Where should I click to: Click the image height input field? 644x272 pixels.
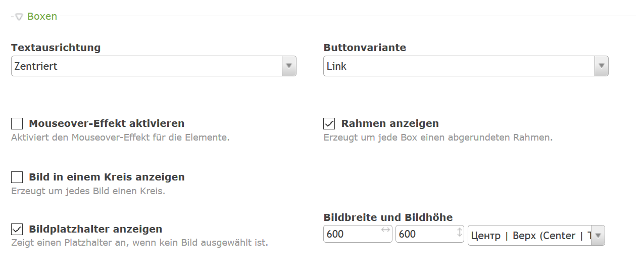(423, 234)
